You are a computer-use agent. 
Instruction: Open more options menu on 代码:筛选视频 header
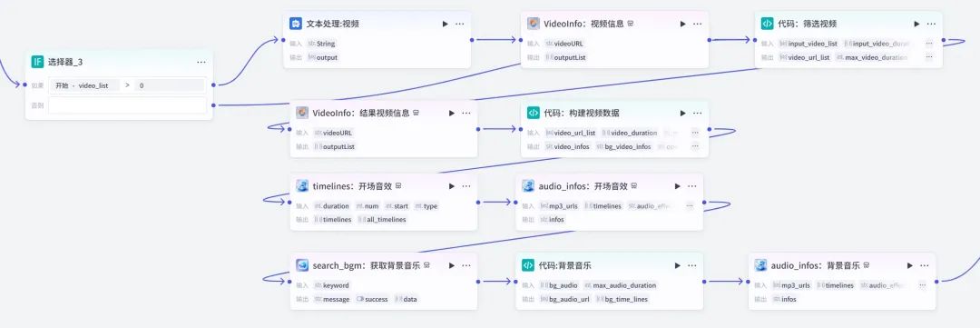(931, 24)
